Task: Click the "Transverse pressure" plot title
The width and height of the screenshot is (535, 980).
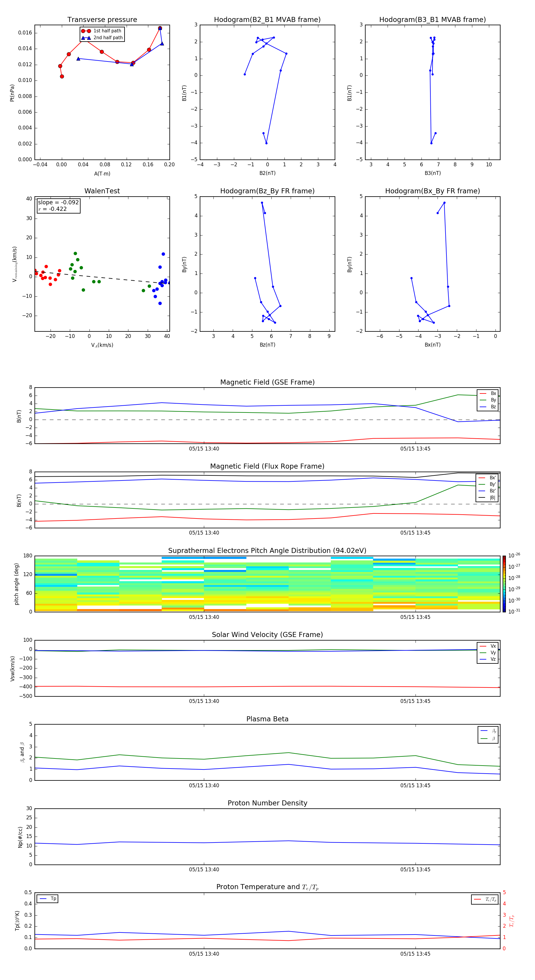Action: tap(102, 20)
